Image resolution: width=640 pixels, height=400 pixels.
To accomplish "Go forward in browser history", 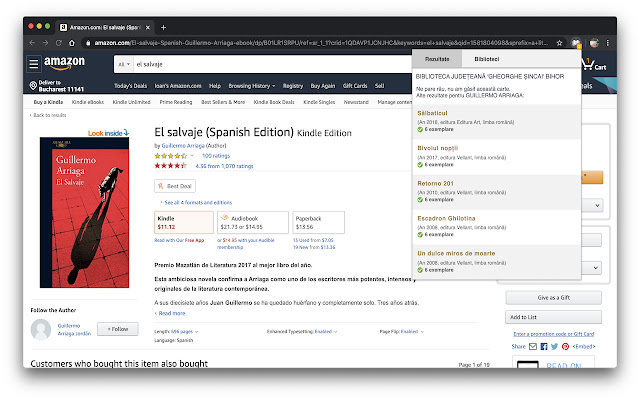I will tap(45, 43).
